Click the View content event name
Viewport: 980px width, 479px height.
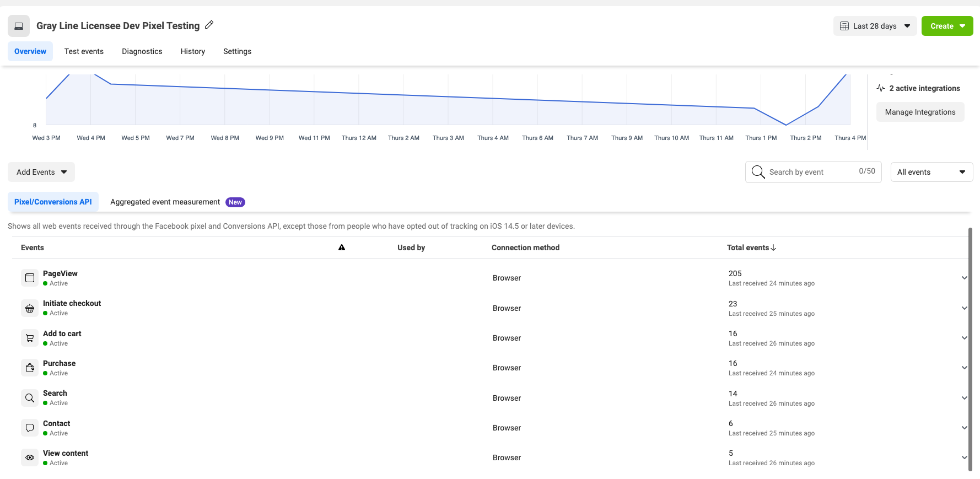pos(66,453)
